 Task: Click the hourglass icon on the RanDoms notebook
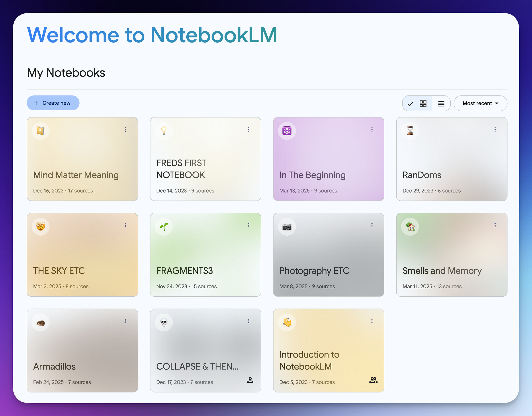point(410,131)
